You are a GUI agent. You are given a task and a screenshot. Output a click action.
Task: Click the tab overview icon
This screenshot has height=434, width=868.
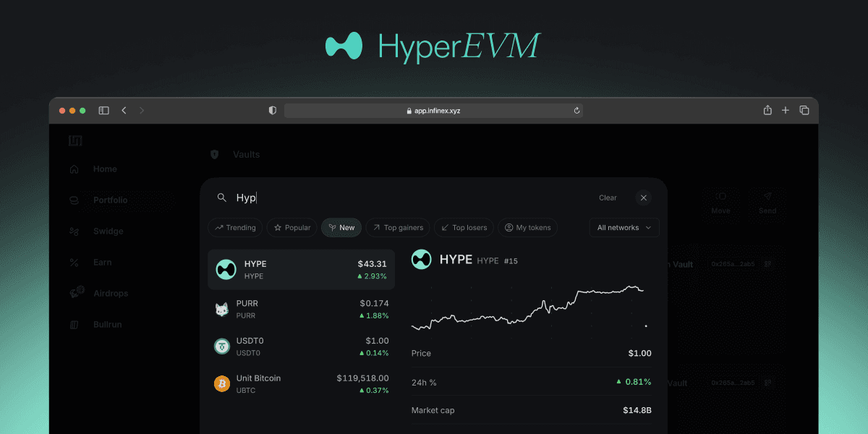click(804, 111)
